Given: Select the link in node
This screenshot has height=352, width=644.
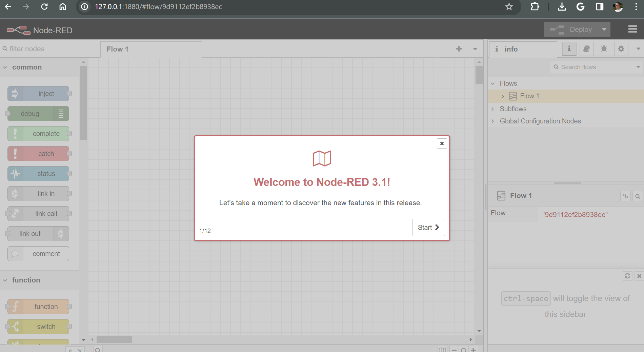Looking at the screenshot, I should tap(38, 194).
